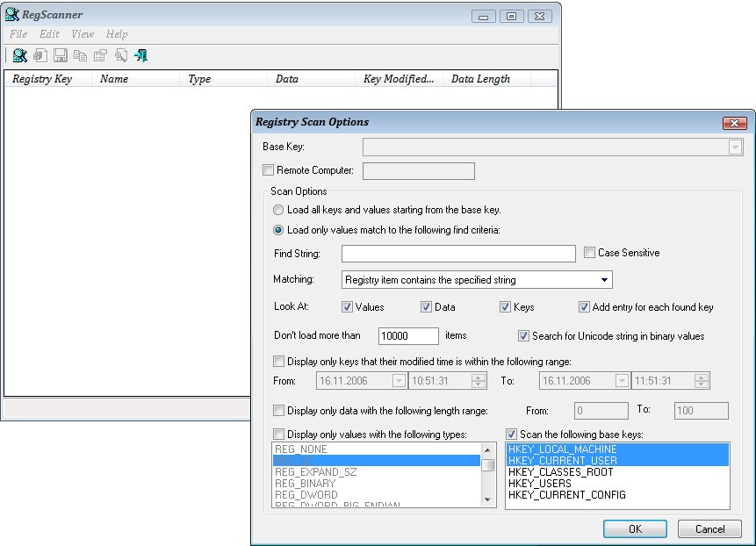Select REG_EXPAND_SZ in the types list
The image size is (756, 546).
(377, 472)
